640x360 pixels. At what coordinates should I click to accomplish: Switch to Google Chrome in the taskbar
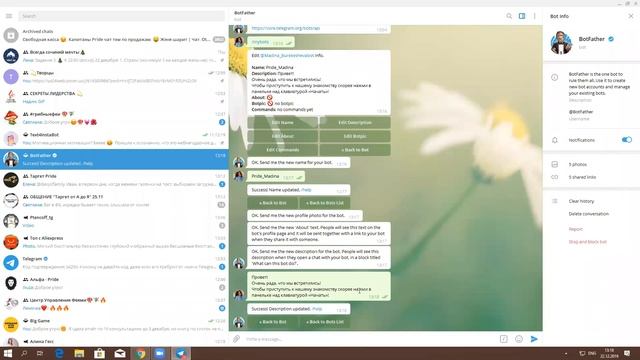tap(140, 353)
